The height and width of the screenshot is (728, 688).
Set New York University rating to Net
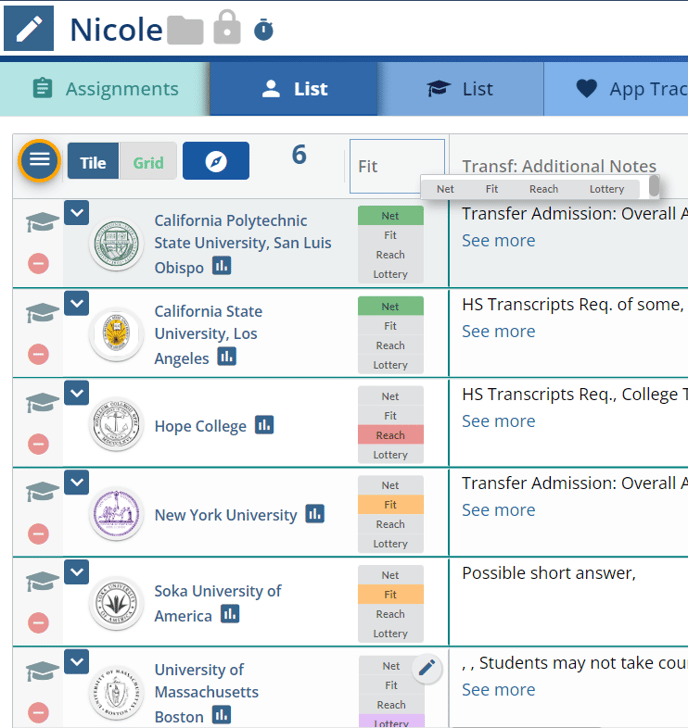click(x=390, y=485)
